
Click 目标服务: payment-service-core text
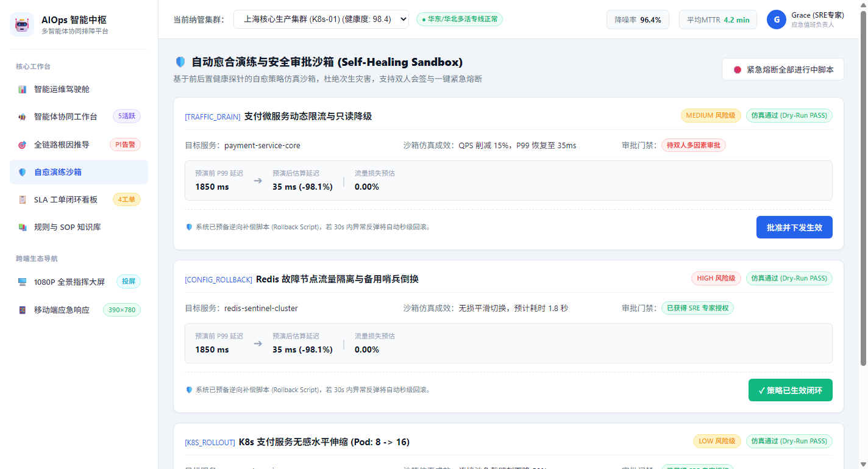(243, 146)
